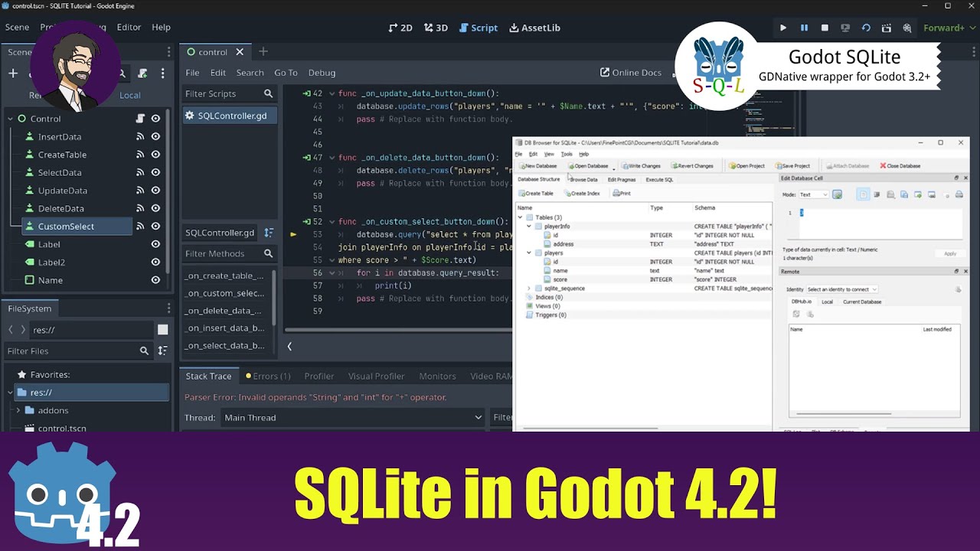Click Write Changes in DB Browser
This screenshot has width=980, height=551.
coord(642,166)
